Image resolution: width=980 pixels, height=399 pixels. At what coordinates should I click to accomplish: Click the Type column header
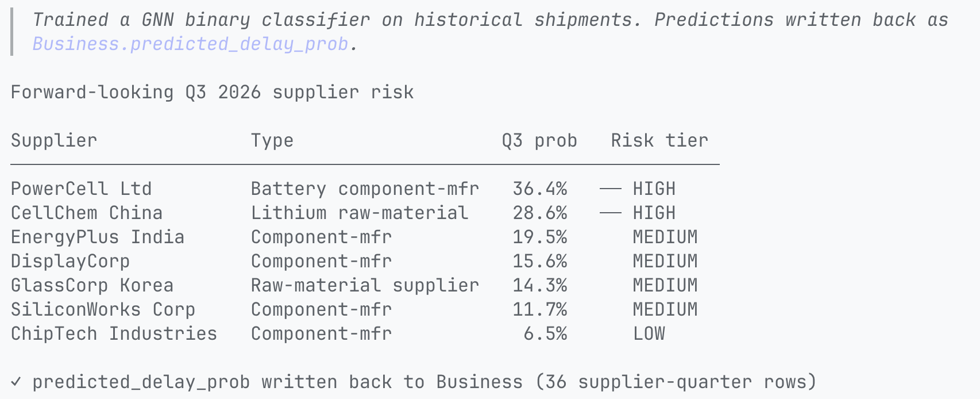272,141
